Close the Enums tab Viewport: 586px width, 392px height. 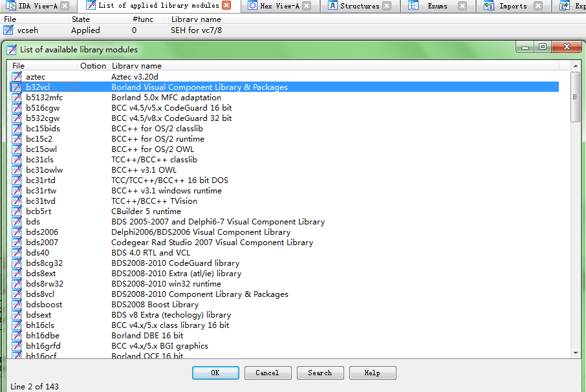click(462, 6)
